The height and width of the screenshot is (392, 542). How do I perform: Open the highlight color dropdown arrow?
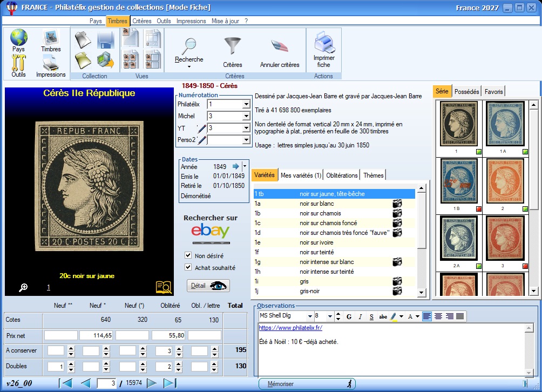pyautogui.click(x=401, y=316)
